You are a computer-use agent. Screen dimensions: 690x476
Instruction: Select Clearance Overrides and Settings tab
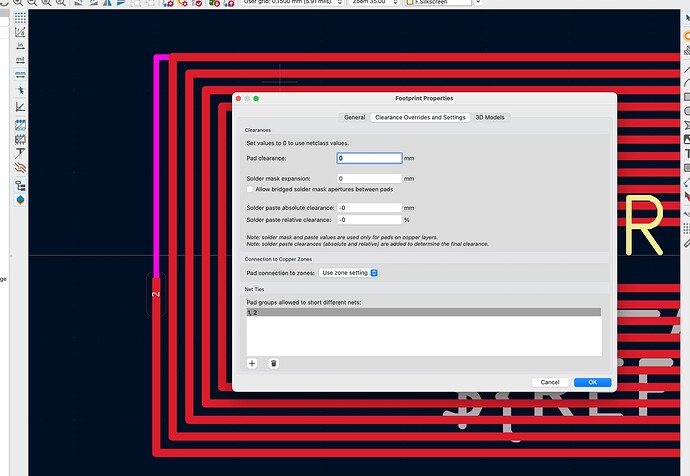click(x=420, y=117)
